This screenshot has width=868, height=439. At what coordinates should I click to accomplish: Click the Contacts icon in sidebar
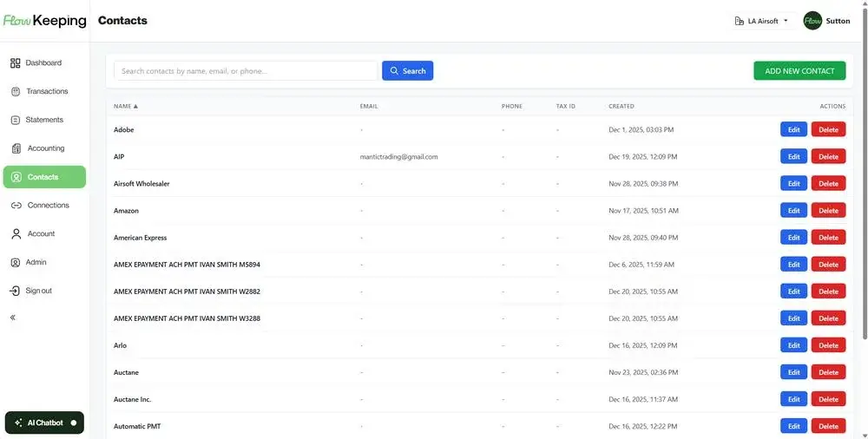(x=16, y=177)
